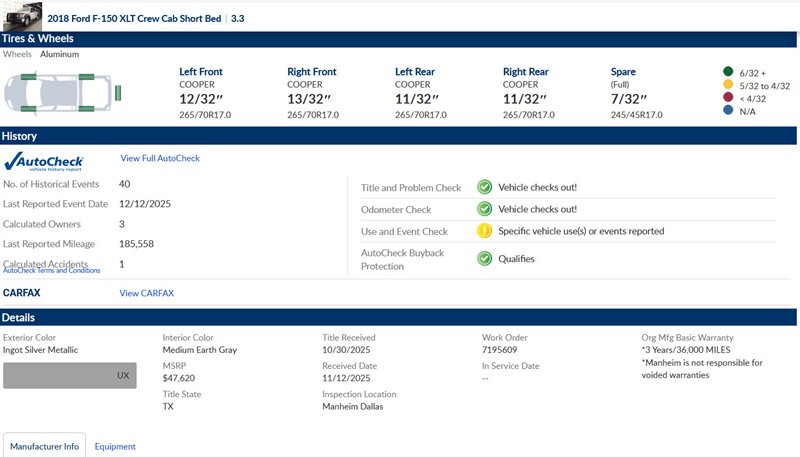Screen dimensions: 800x457
Task: Click green check icon beside AutoCheck Buyback Protection
Action: pos(484,259)
